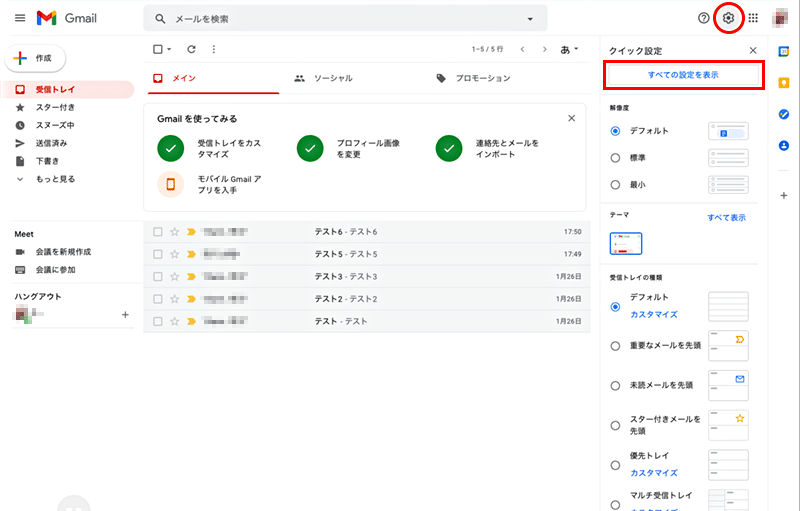The height and width of the screenshot is (511, 800).
Task: Close the クイック設定 panel
Action: point(753,50)
